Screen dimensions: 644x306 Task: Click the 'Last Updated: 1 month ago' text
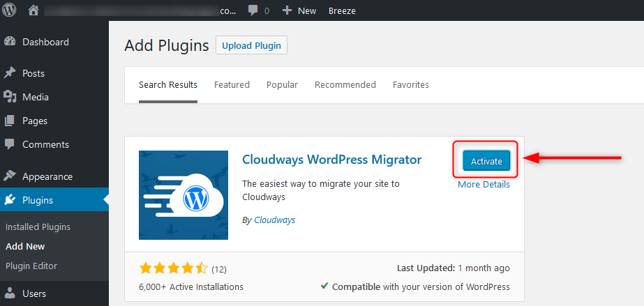[x=454, y=268]
